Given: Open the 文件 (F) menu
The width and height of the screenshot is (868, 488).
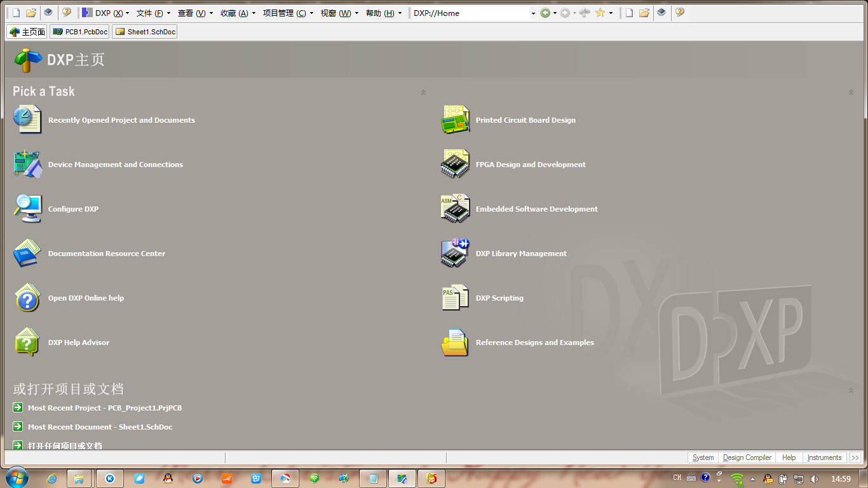Looking at the screenshot, I should 153,13.
